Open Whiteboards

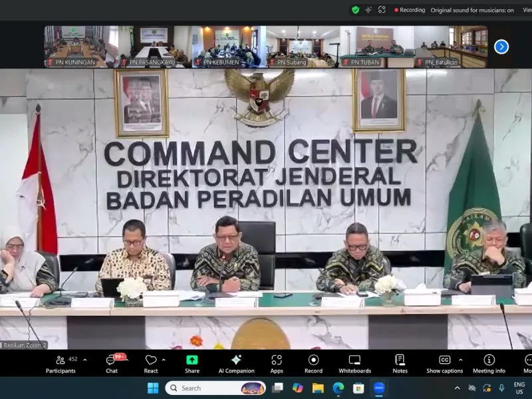tap(355, 364)
